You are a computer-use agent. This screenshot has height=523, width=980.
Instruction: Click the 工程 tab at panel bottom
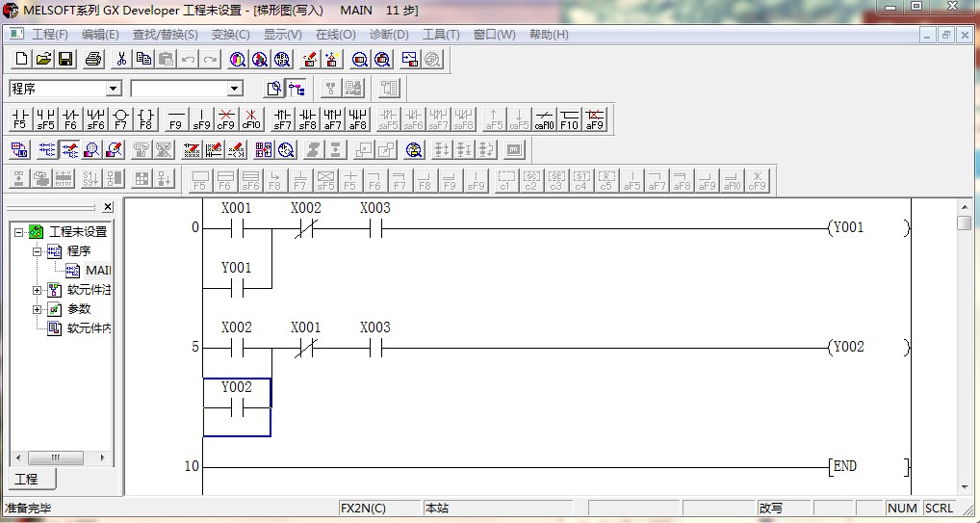tap(27, 479)
